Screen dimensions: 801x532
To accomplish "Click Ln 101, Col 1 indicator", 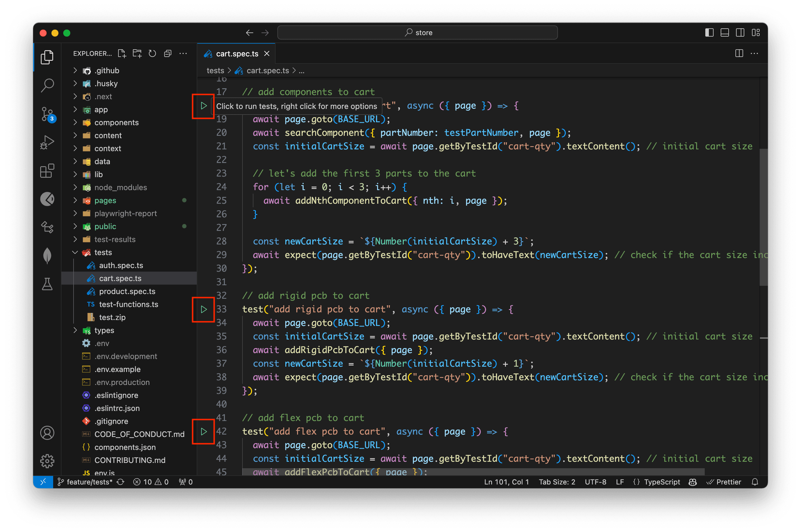I will [506, 482].
